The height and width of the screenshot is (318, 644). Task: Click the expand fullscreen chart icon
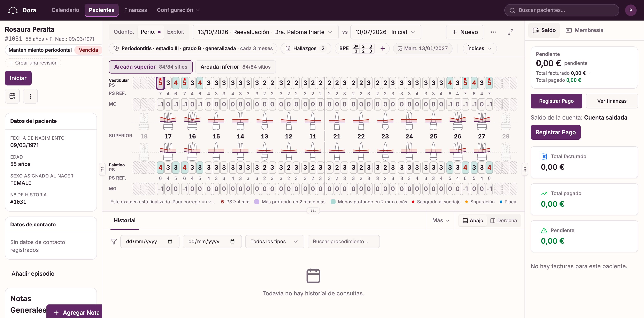(510, 32)
